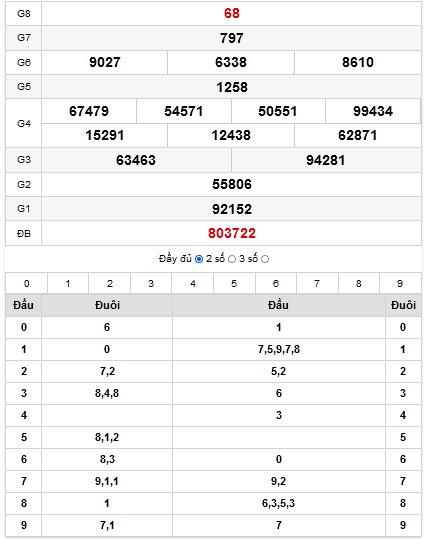This screenshot has width=424, height=539.
Task: Click the G3 number 63463
Action: coord(136,160)
